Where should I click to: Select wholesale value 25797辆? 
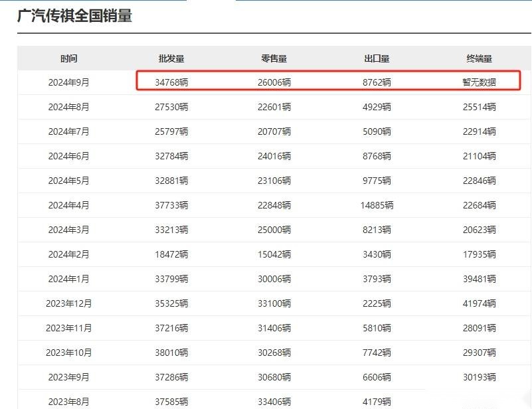tap(171, 131)
